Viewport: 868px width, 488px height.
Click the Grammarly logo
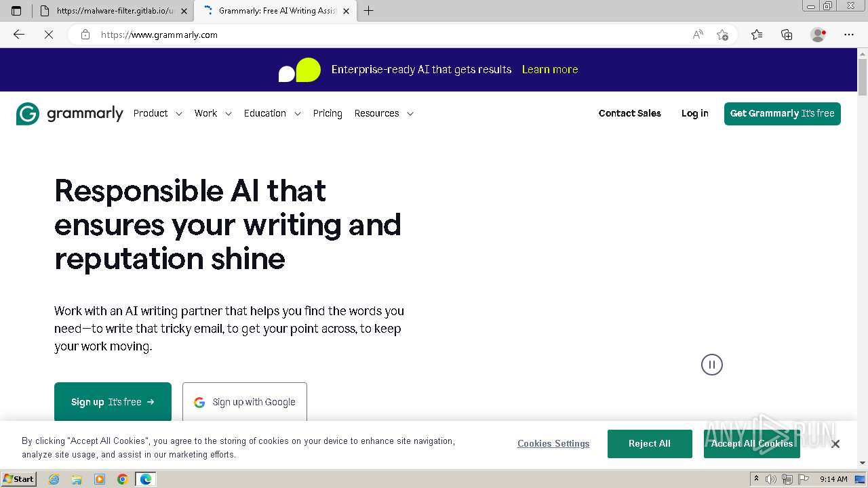pyautogui.click(x=70, y=114)
